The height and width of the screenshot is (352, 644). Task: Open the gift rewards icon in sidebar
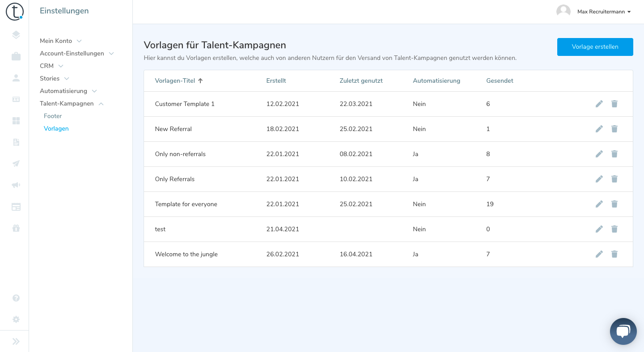tap(16, 228)
